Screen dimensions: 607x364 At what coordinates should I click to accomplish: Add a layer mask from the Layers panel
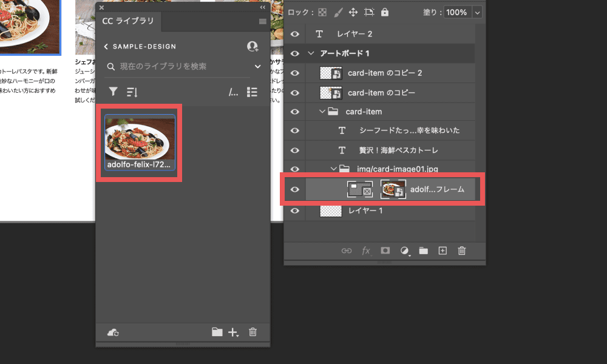pos(385,251)
